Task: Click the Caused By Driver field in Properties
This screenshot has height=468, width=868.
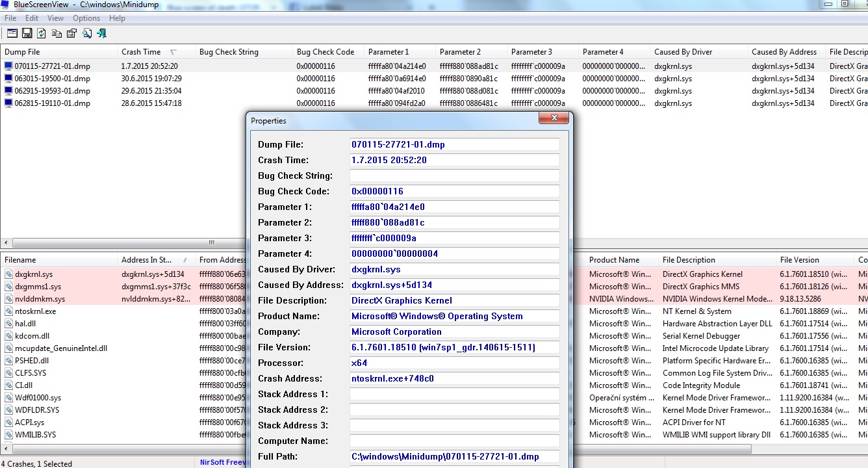Action: pos(455,269)
